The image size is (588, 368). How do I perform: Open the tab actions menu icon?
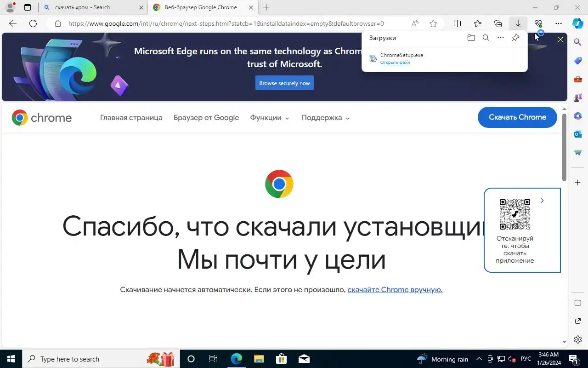point(28,7)
